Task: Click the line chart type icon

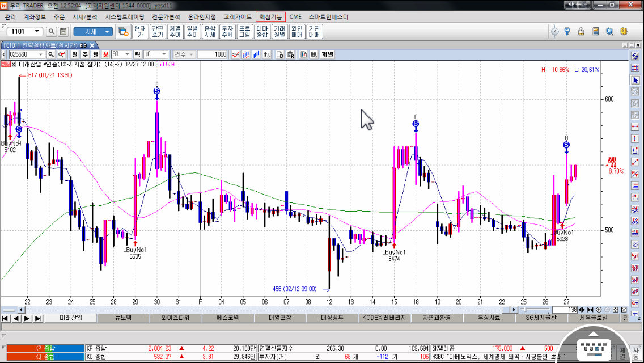Action: click(236, 54)
